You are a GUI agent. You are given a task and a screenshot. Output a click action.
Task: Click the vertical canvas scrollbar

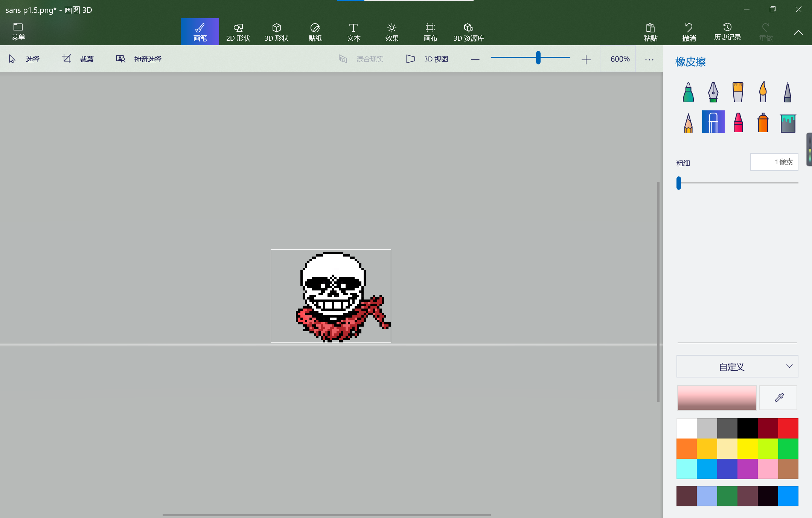[658, 292]
